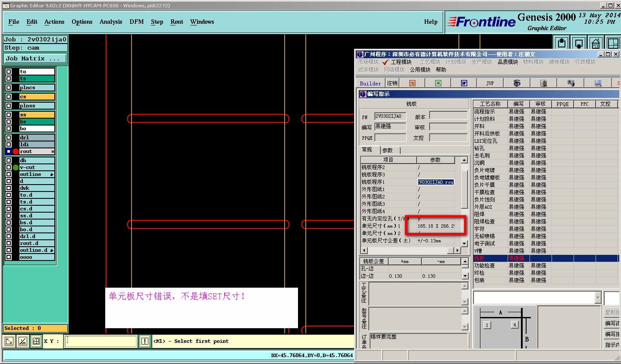Click the computer monitor icon in Builder toolbar
The width and height of the screenshot is (621, 364).
(x=598, y=83)
